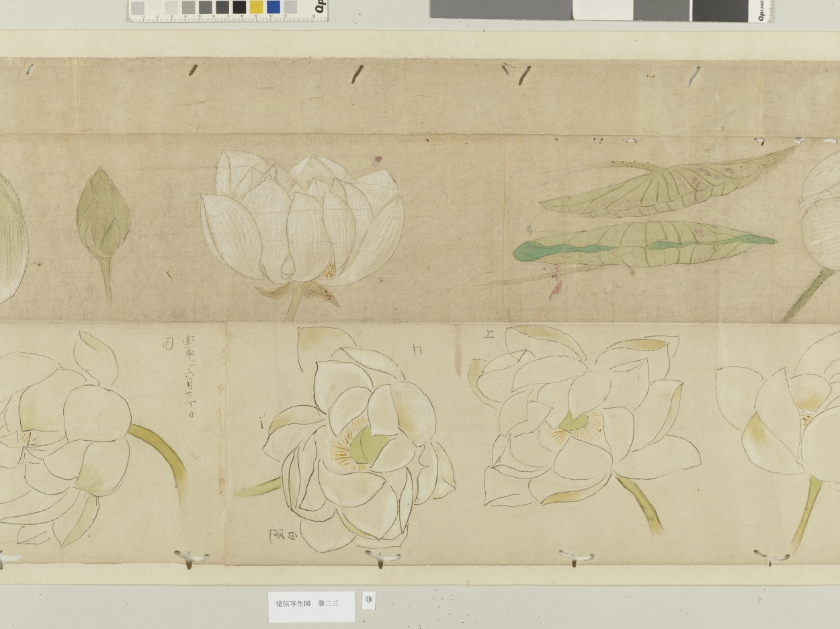Click the green lotus bud painting
This screenshot has width=840, height=629.
tap(103, 232)
